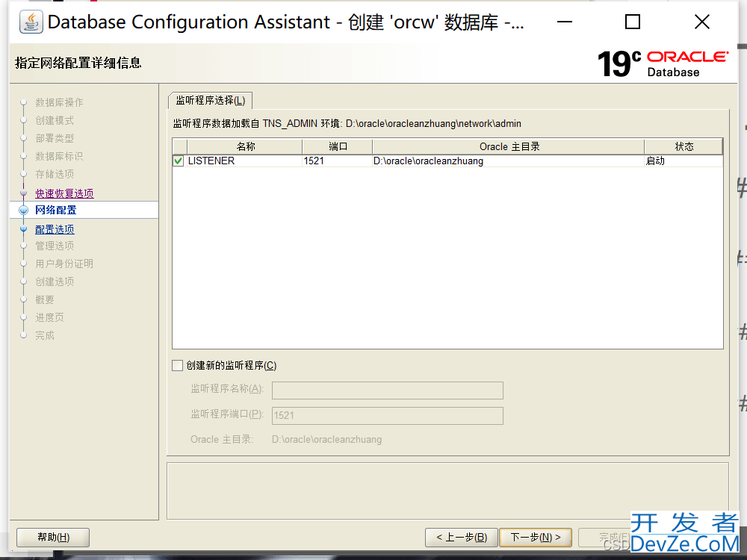This screenshot has height=560, width=747.
Task: Enable the 创建新的监听程序 checkbox
Action: 177,365
